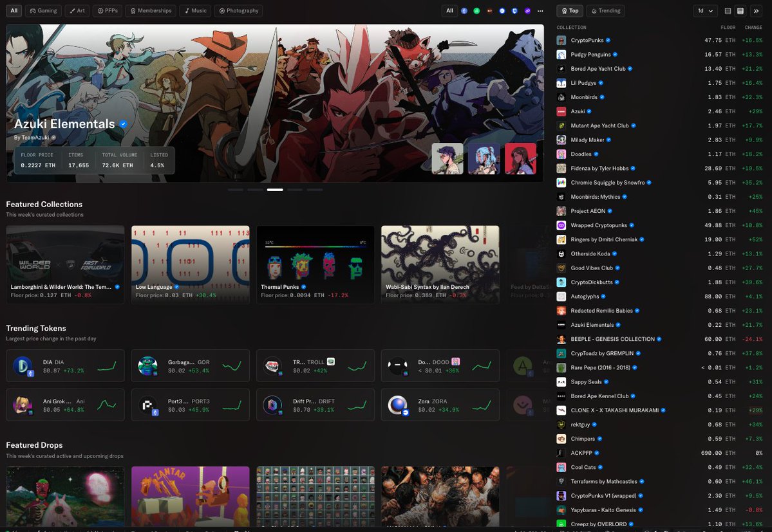Click the Bored Ape Yacht Club avatar
This screenshot has height=532, width=772.
click(561, 69)
